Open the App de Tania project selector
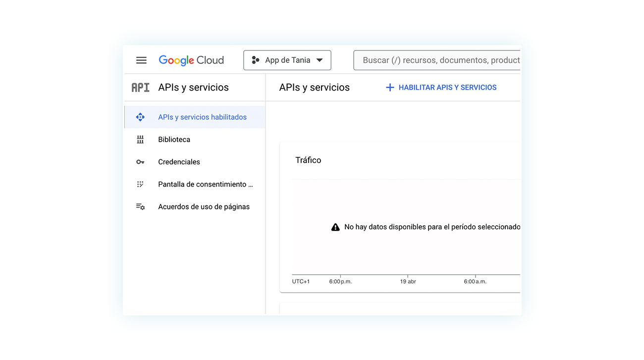 point(287,60)
